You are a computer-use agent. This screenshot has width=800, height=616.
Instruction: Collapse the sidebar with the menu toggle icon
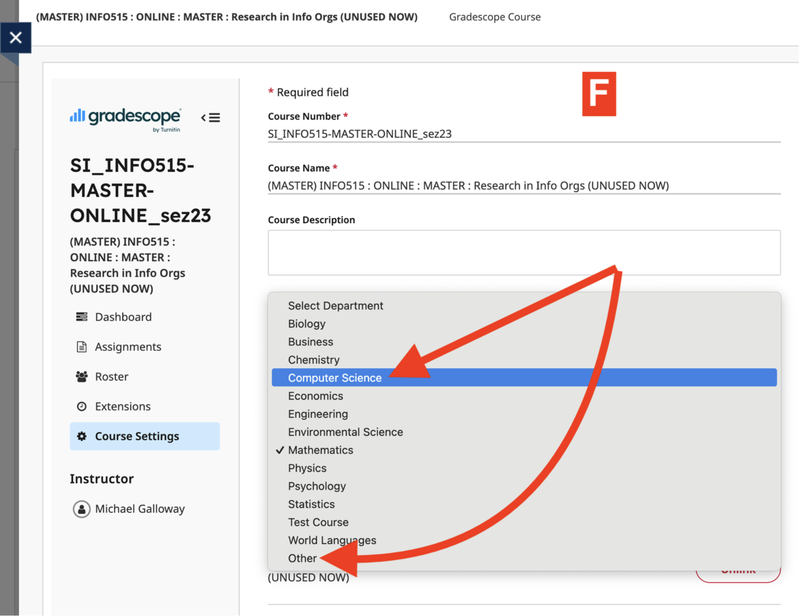[x=211, y=118]
